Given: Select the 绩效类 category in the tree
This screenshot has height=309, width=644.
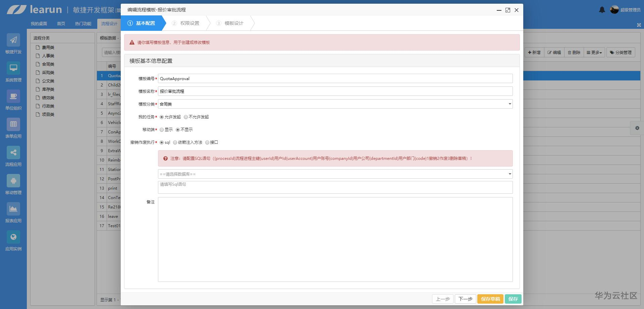Looking at the screenshot, I should click(x=48, y=98).
